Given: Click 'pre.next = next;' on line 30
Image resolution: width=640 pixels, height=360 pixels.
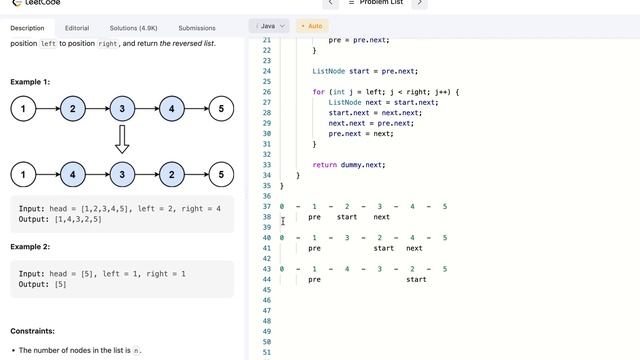Looking at the screenshot, I should click(x=361, y=134).
